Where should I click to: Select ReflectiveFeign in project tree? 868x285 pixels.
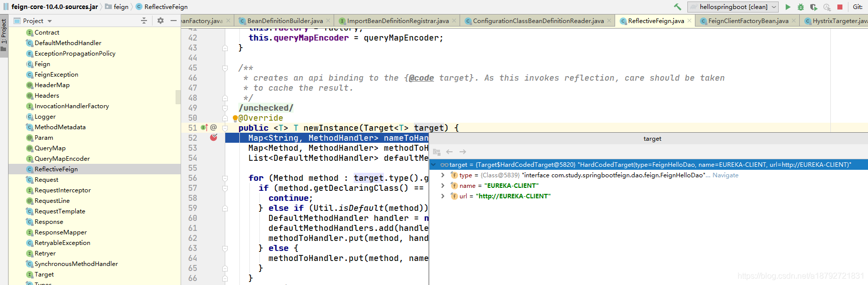coord(56,169)
